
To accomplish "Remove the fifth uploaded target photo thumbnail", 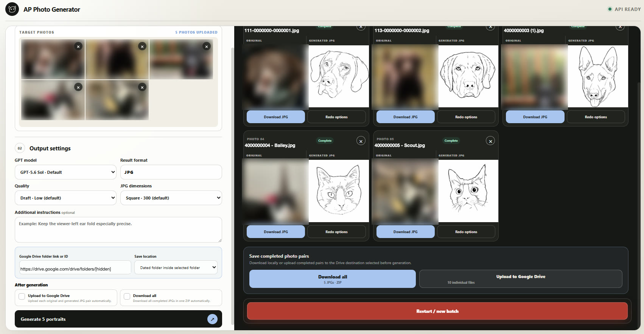I will point(142,87).
